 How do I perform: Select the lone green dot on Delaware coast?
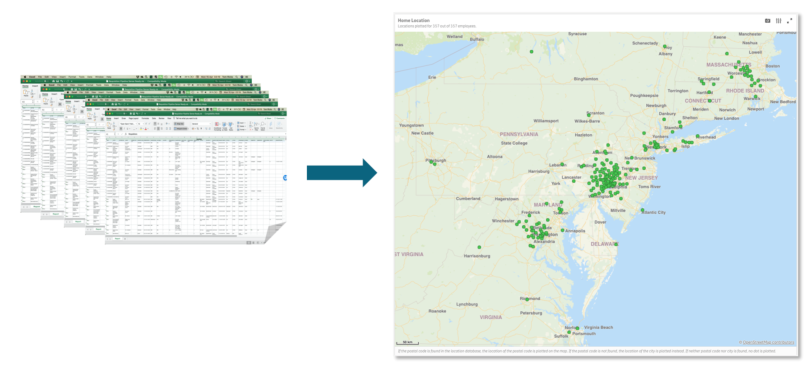tap(616, 244)
